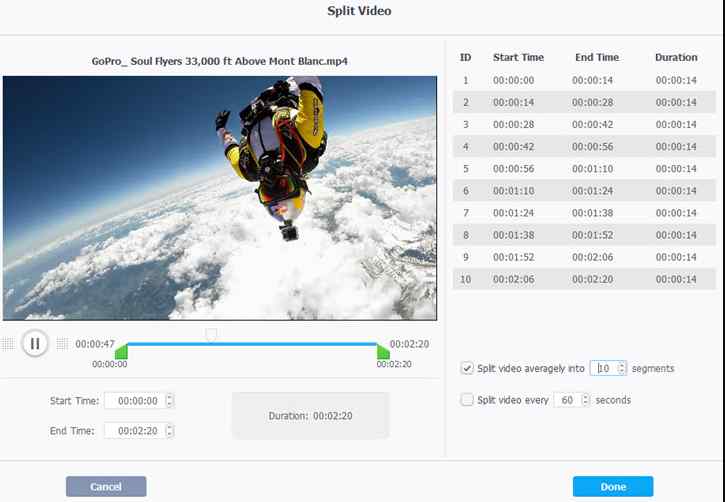Click the 00:02:20 label under end marker

click(x=394, y=364)
